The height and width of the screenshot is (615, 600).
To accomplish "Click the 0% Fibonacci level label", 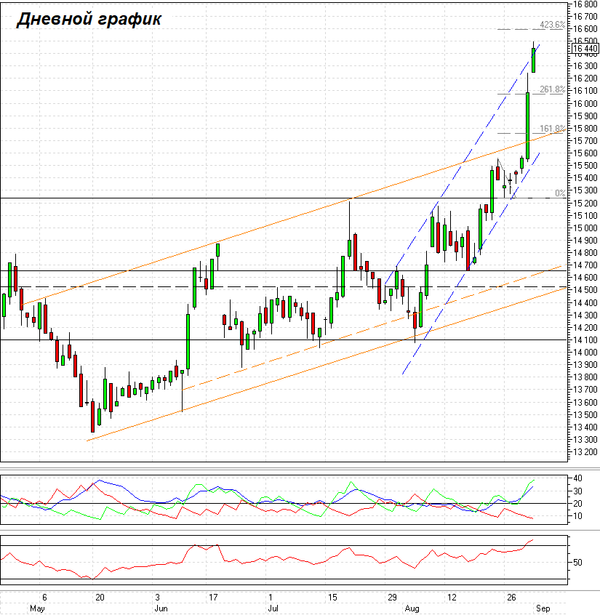I will (560, 193).
